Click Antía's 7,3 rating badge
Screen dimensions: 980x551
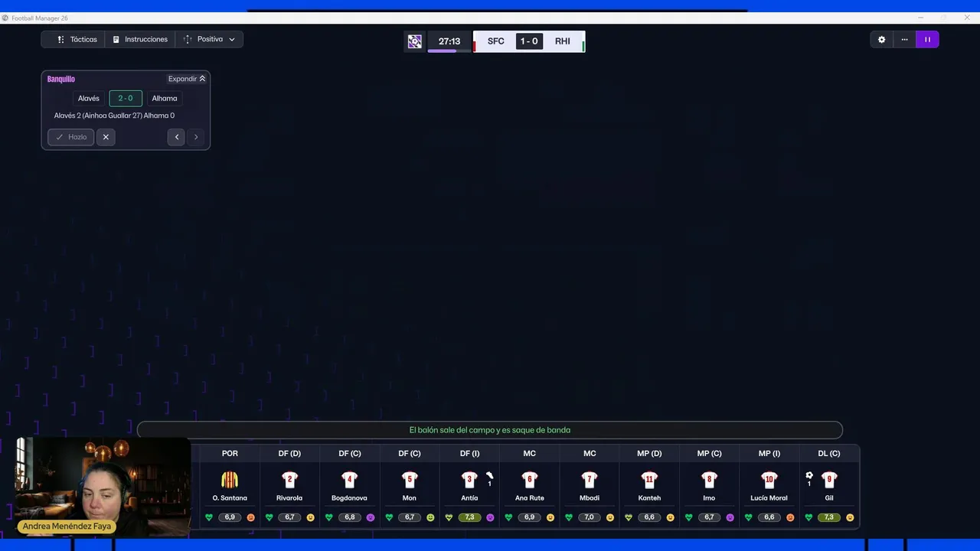point(469,517)
